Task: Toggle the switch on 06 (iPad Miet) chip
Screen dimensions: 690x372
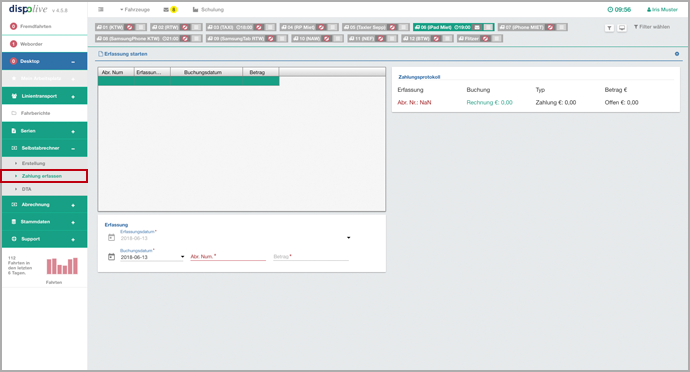Action: pos(488,27)
